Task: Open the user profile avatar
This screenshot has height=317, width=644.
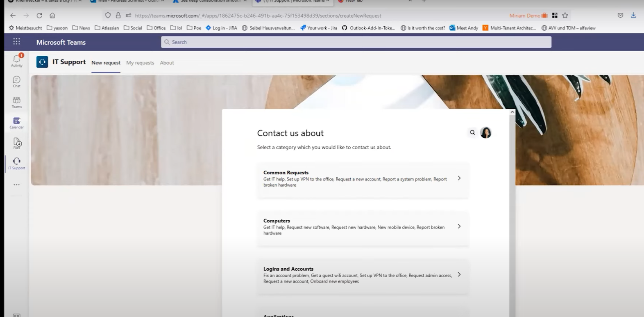Action: click(x=485, y=132)
